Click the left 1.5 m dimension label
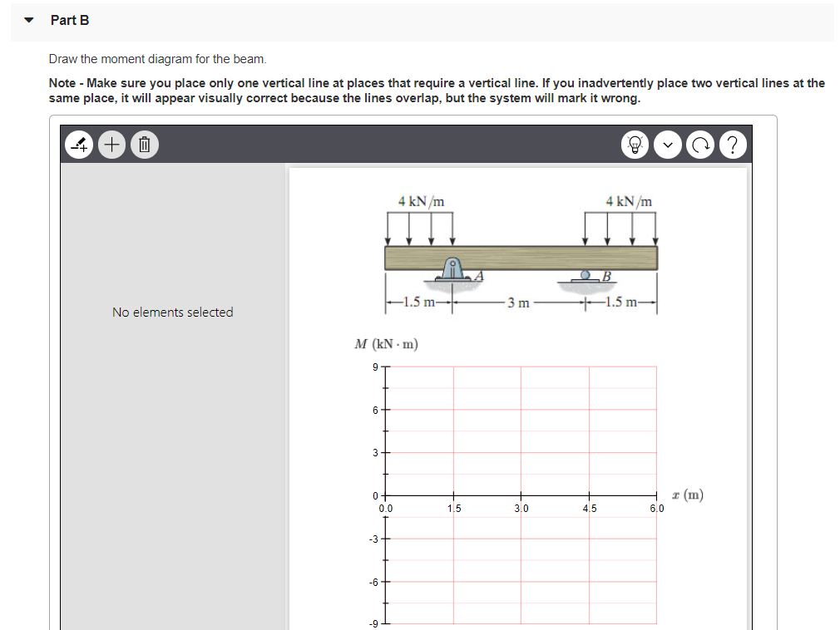Viewport: 840px width, 630px height. [419, 302]
